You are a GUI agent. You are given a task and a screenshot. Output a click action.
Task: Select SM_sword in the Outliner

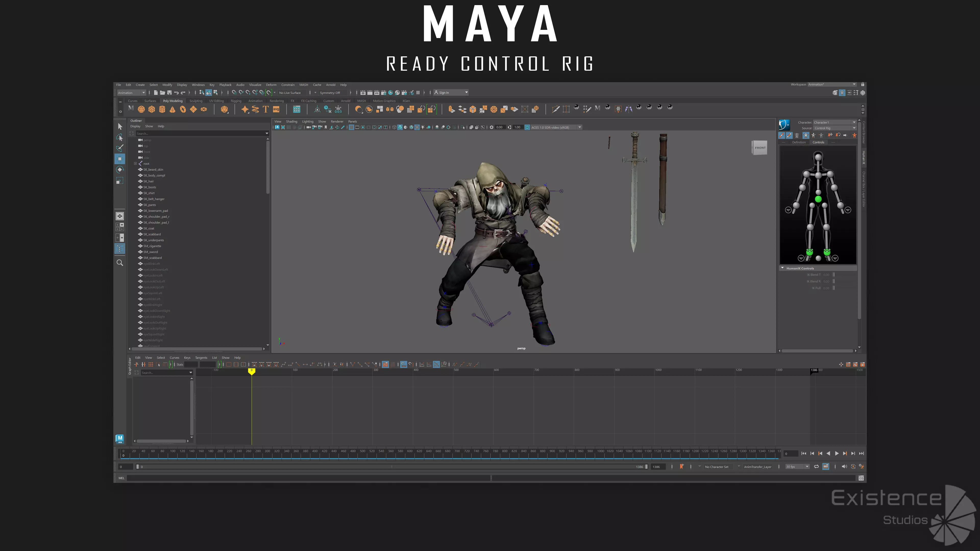tap(151, 252)
